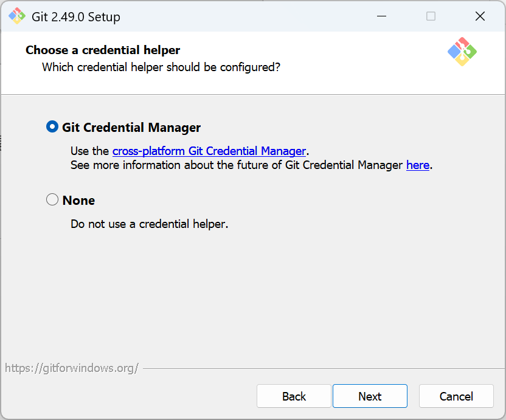Click the https://gitforwindows.org/ text
The height and width of the screenshot is (420, 506).
pyautogui.click(x=72, y=368)
